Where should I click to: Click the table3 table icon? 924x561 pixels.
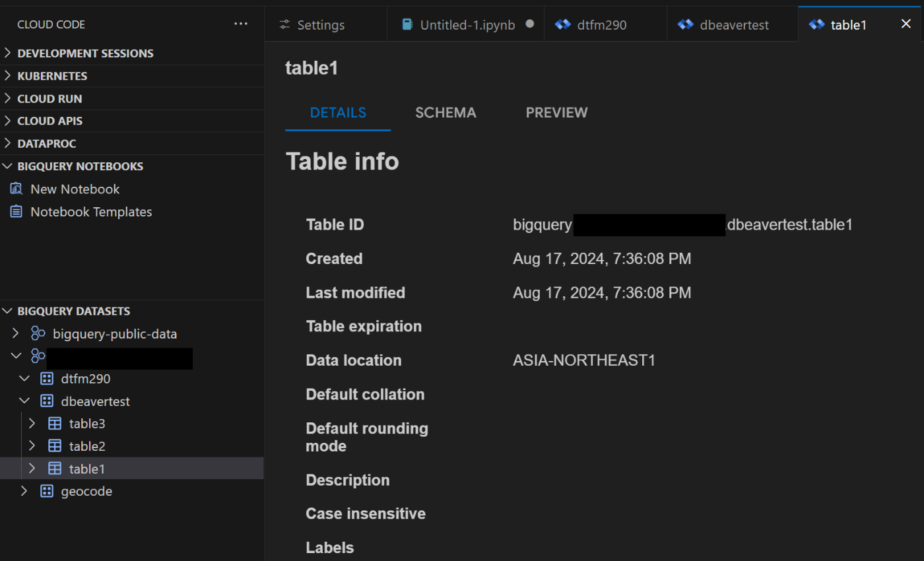[x=55, y=424]
